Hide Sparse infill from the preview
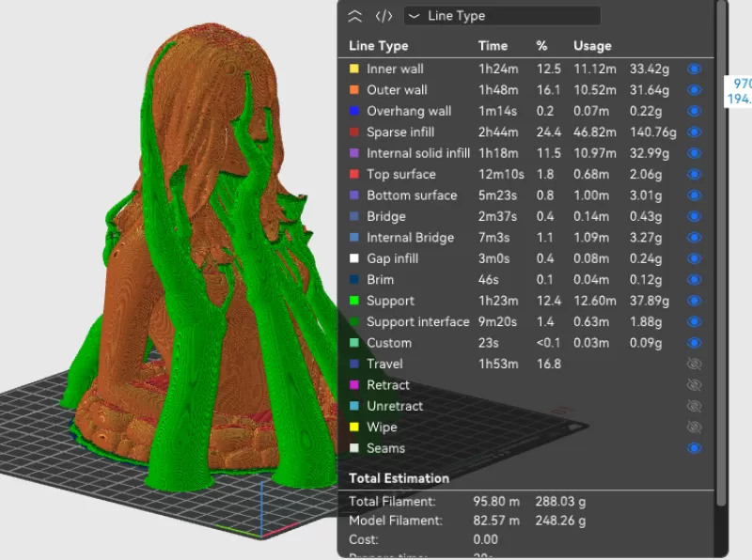752x560 pixels. point(694,132)
